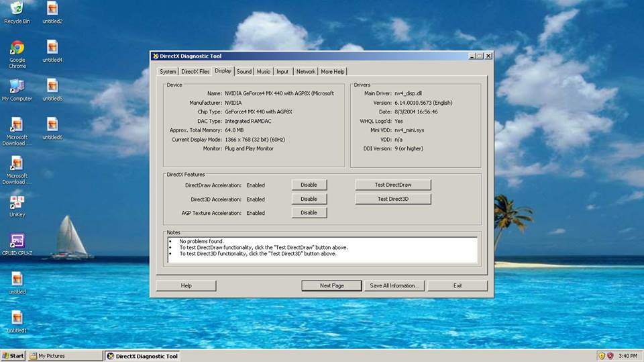Viewport: 644px width, 362px height.
Task: Switch to the Sound tab
Action: click(x=244, y=71)
